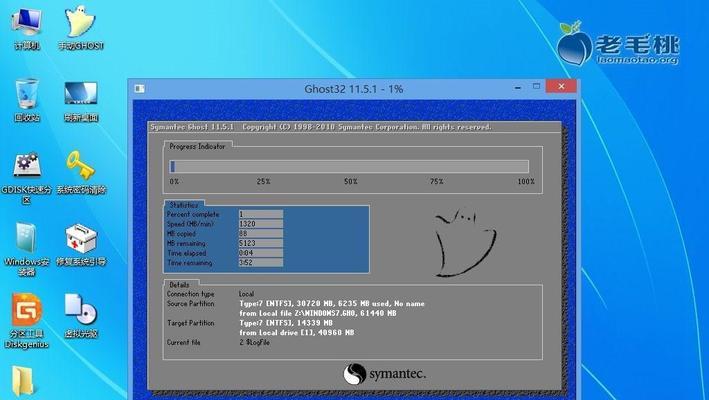
Task: Click the Current file value $LogFile
Action: (255, 342)
